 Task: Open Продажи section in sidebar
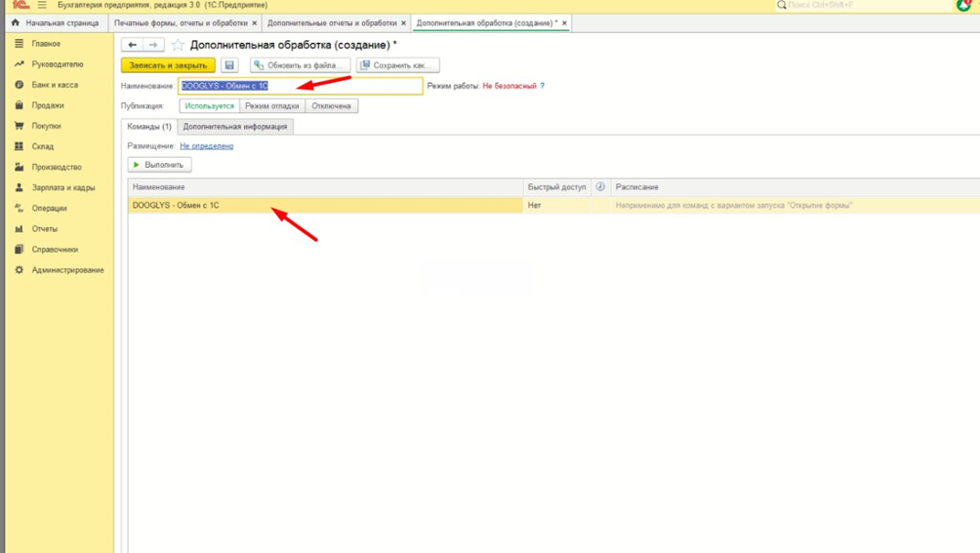pos(48,105)
